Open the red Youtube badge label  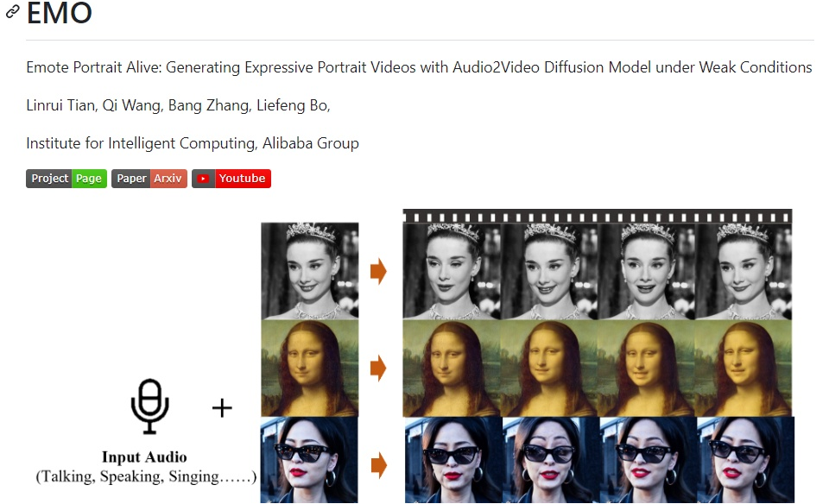pos(241,179)
